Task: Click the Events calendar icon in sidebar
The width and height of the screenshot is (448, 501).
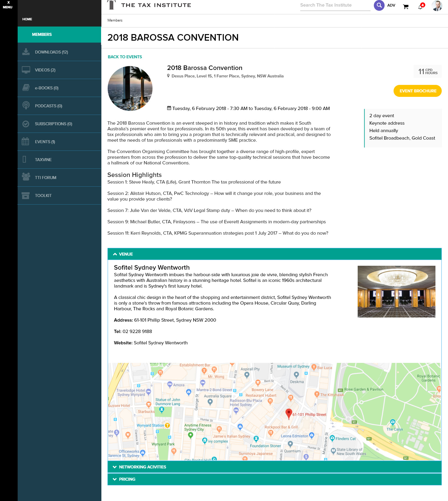Action: click(25, 141)
